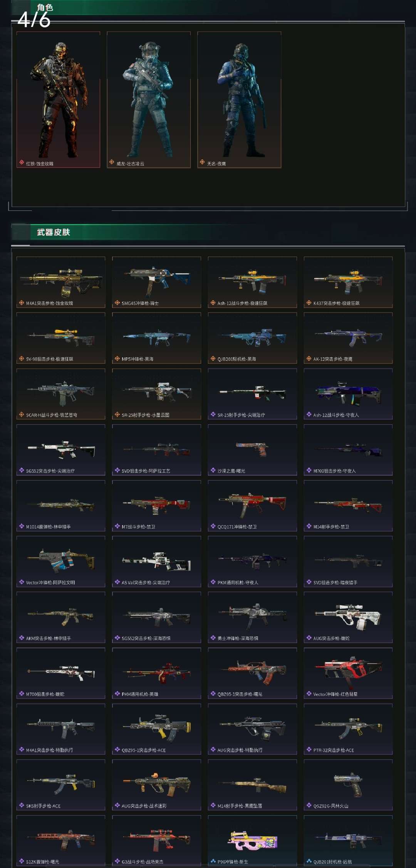416x868 pixels.
Task: View the QJB201轻机枪-远航 skin tile
Action: point(348,840)
